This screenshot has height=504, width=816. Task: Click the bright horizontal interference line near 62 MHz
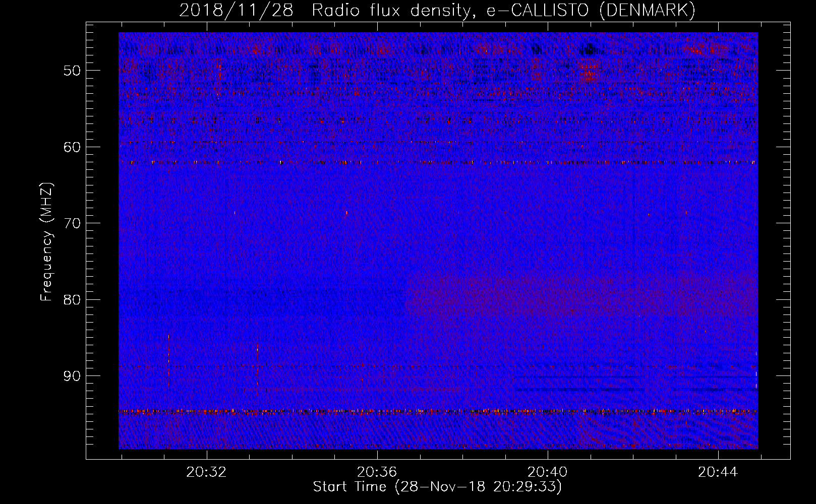point(438,162)
